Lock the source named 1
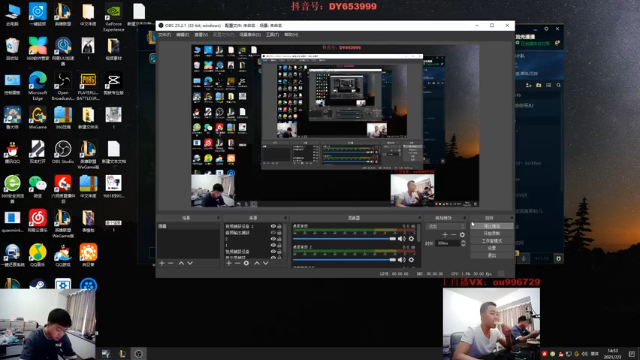640x360 pixels. click(280, 245)
